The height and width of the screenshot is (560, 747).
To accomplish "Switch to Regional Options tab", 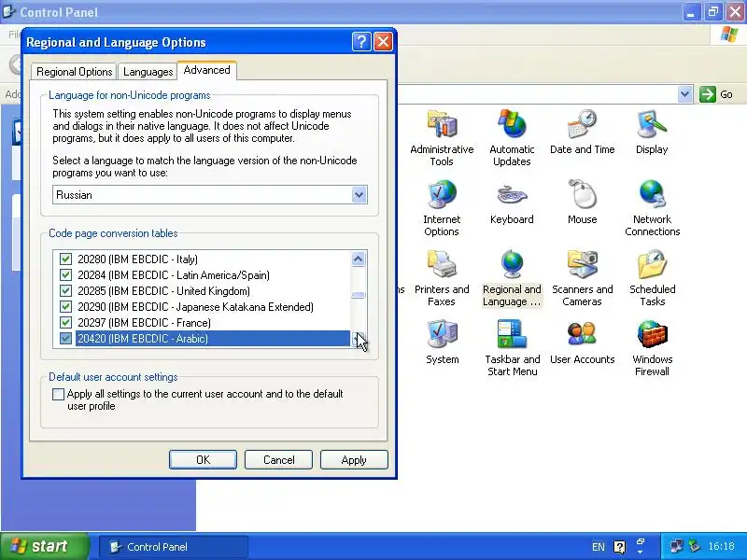I will [75, 72].
